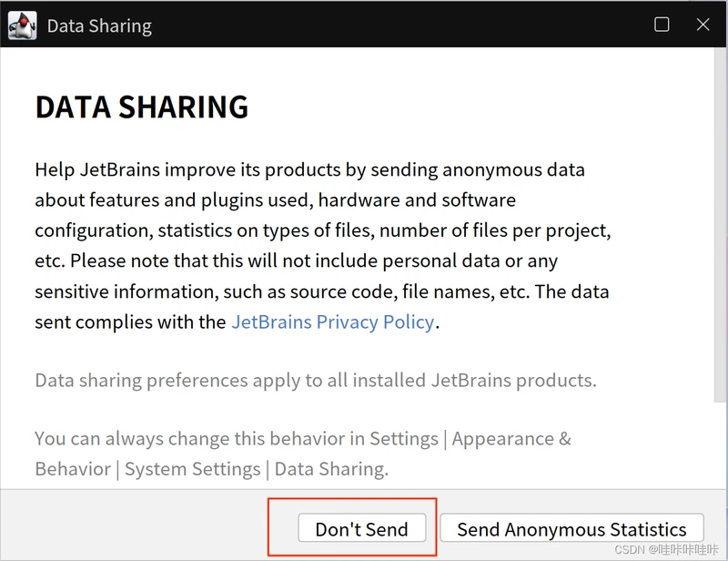Close the Data Sharing dialog
The width and height of the screenshot is (728, 561).
(703, 25)
